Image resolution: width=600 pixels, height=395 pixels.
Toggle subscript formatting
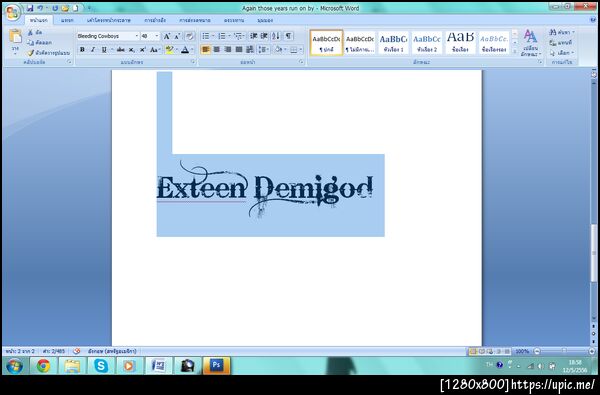click(x=131, y=50)
